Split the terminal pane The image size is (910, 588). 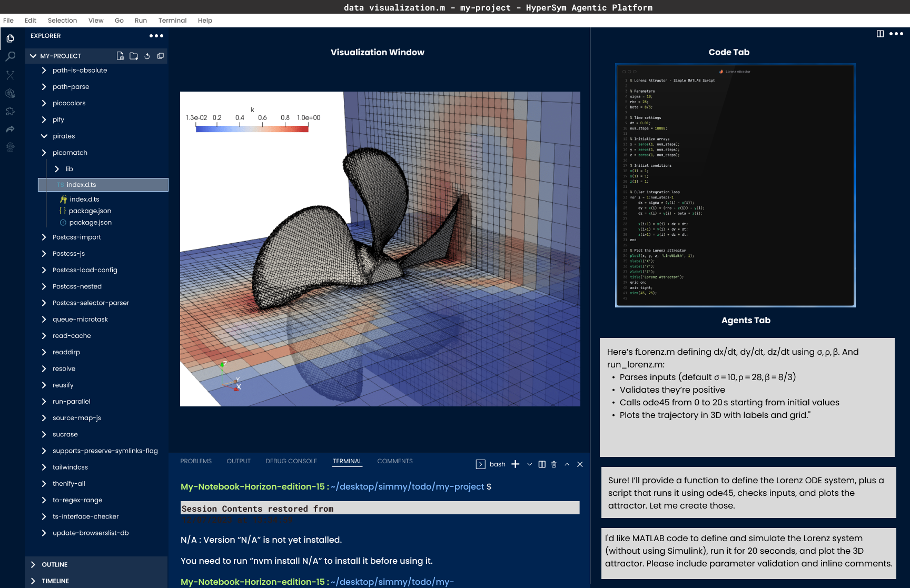point(542,464)
